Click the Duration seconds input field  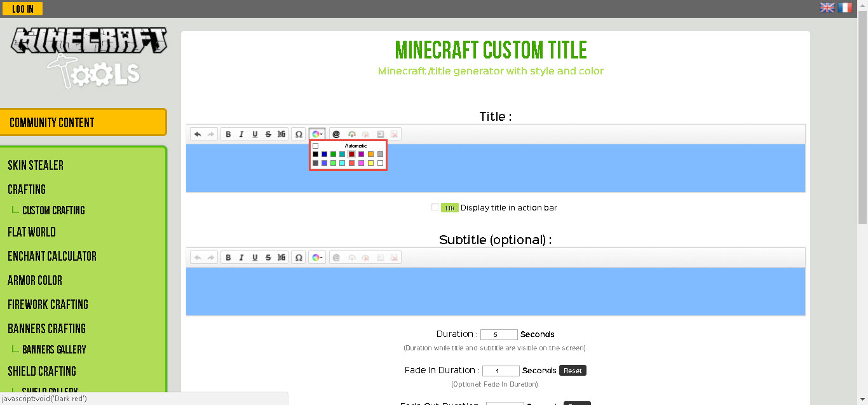pos(499,334)
